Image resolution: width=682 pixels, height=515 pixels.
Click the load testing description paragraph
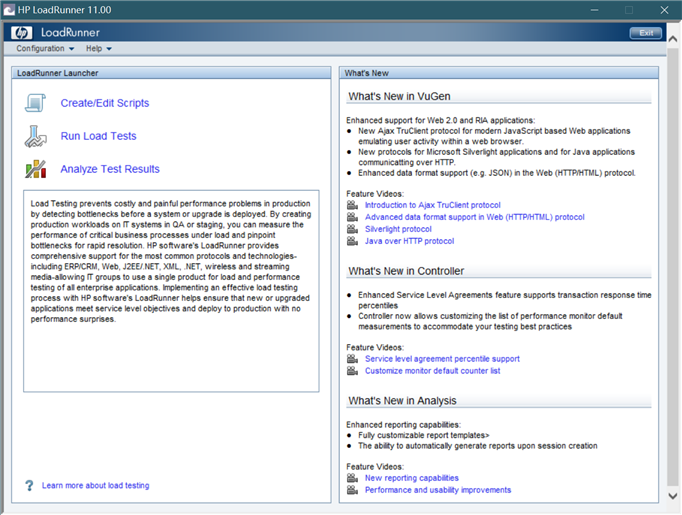tap(171, 261)
